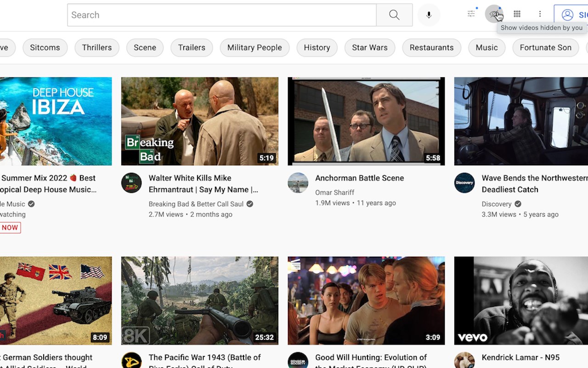
Task: Play the Anchorman Battle Scene thumbnail
Action: click(x=366, y=121)
